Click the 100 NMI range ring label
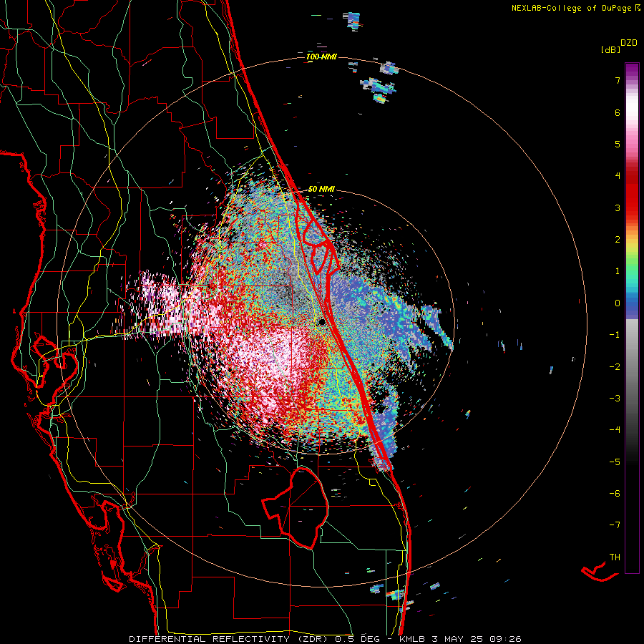Viewport: 644px width, 644px height. 321,57
